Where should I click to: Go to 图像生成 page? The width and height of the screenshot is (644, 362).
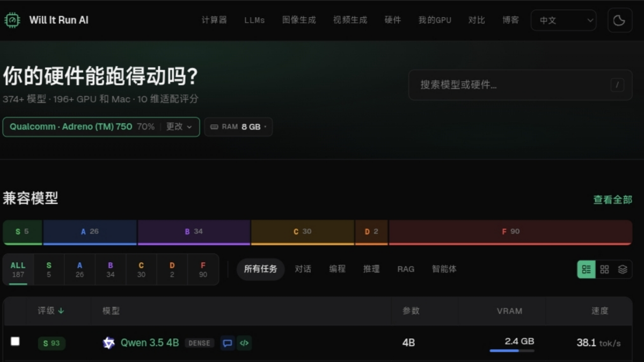tap(299, 20)
